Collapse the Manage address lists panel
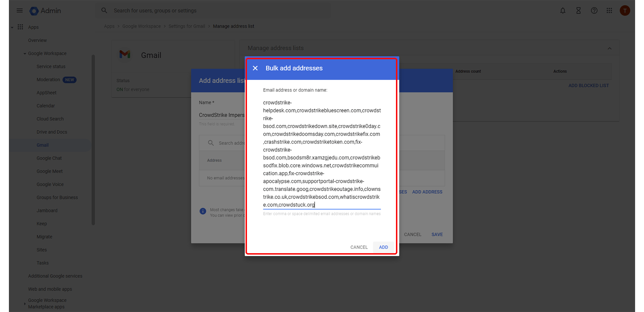This screenshot has width=644, height=312. click(x=609, y=48)
